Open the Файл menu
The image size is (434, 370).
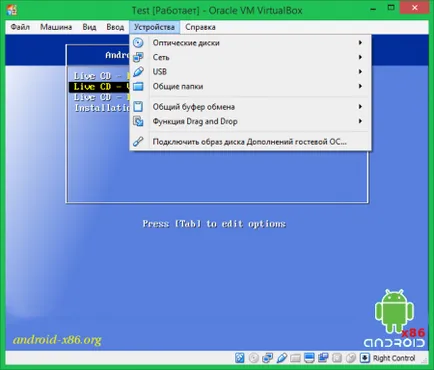click(x=20, y=27)
